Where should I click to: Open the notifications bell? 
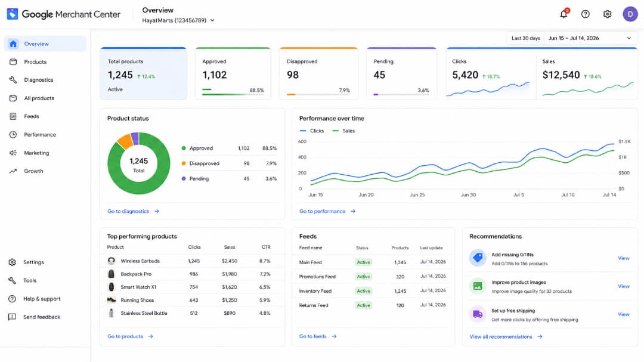[x=564, y=14]
